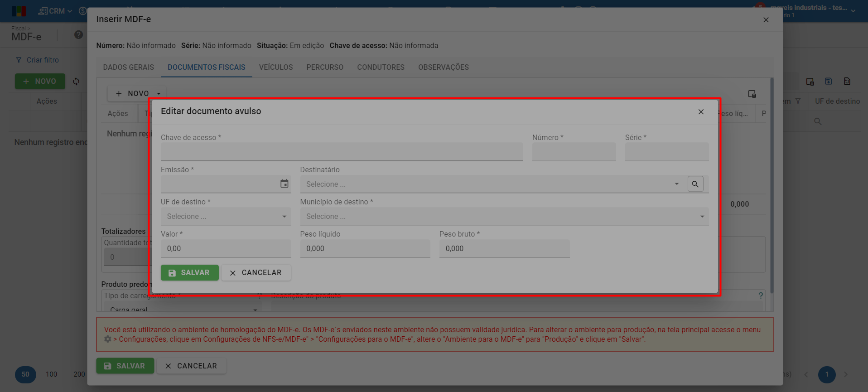Click the Ações column header on background page
The height and width of the screenshot is (392, 868).
47,101
